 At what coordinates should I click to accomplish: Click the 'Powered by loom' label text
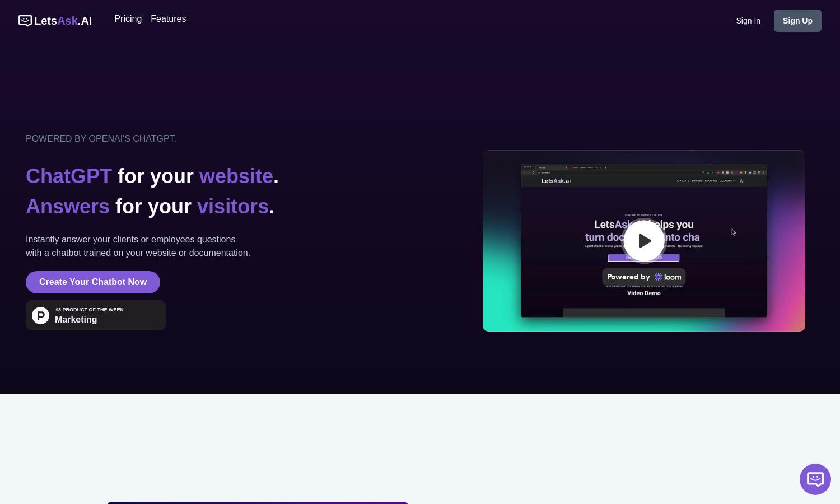[644, 277]
